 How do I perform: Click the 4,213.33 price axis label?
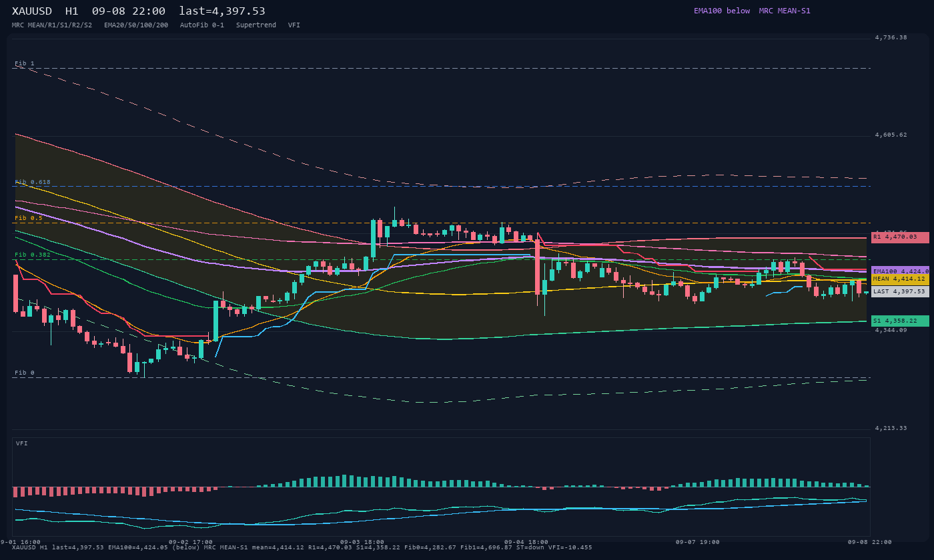pos(891,428)
